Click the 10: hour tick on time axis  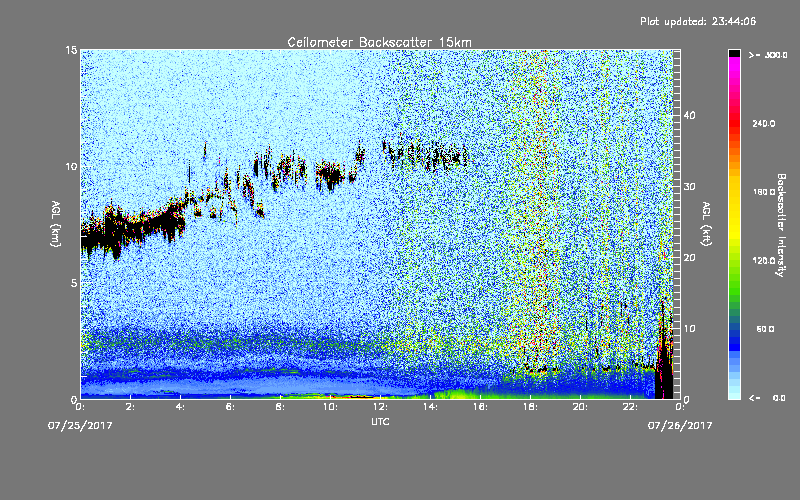point(331,407)
